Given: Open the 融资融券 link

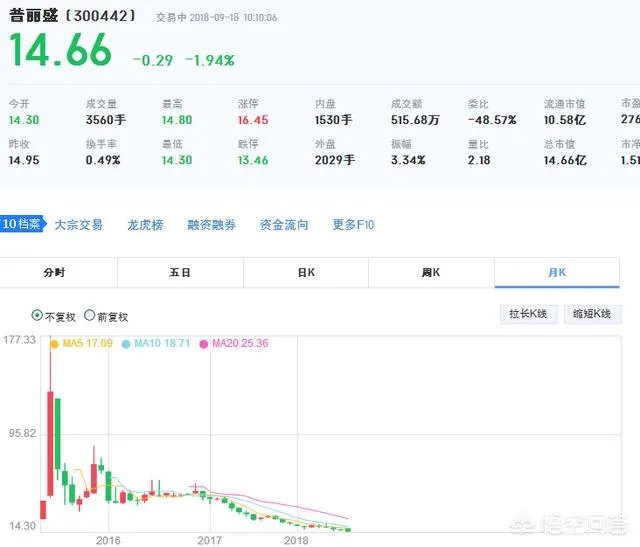Looking at the screenshot, I should pos(211,225).
